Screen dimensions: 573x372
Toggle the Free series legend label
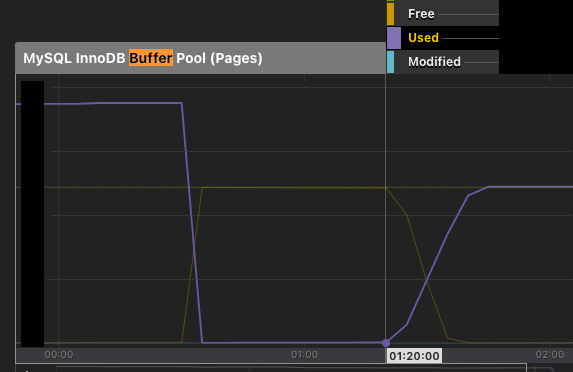coord(421,14)
